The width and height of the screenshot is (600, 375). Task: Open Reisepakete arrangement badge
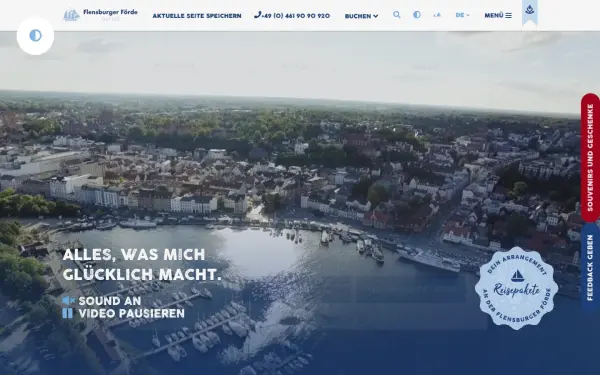[x=516, y=288]
